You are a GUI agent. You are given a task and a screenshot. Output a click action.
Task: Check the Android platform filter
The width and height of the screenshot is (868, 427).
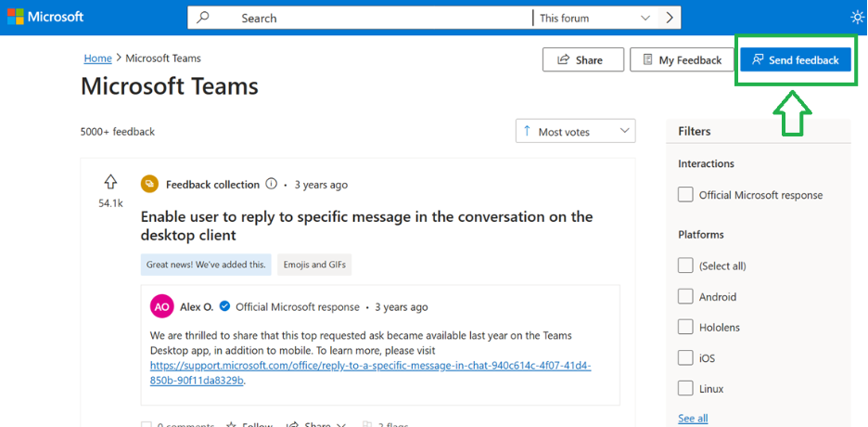(x=685, y=297)
